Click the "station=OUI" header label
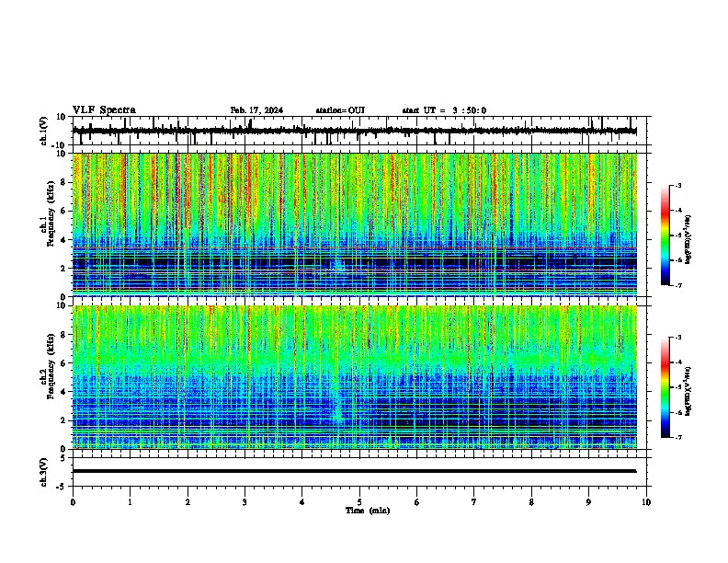Image resolution: width=728 pixels, height=563 pixels. (x=340, y=110)
